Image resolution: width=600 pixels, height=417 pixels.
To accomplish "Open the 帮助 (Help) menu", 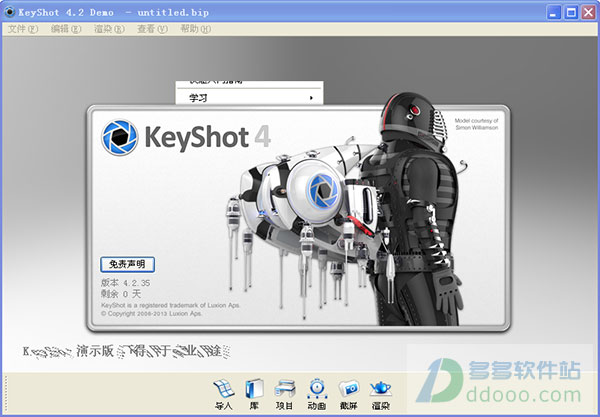I will point(195,29).
